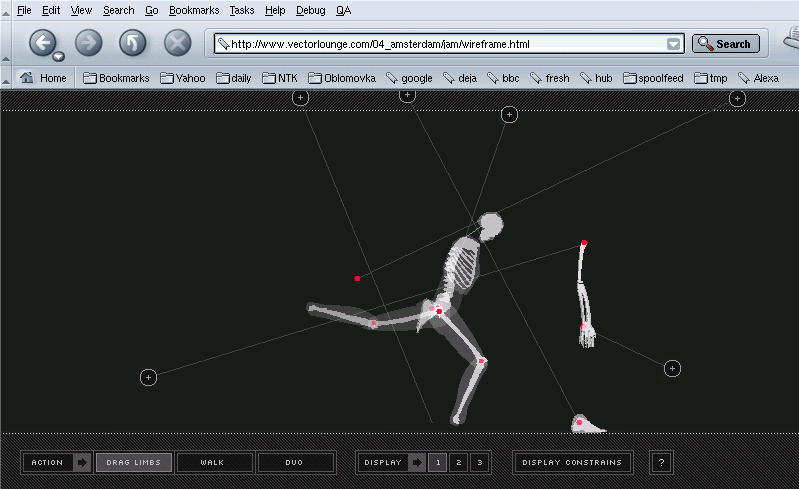Open the bbc bookmark
The height and width of the screenshot is (489, 799).
pyautogui.click(x=503, y=78)
